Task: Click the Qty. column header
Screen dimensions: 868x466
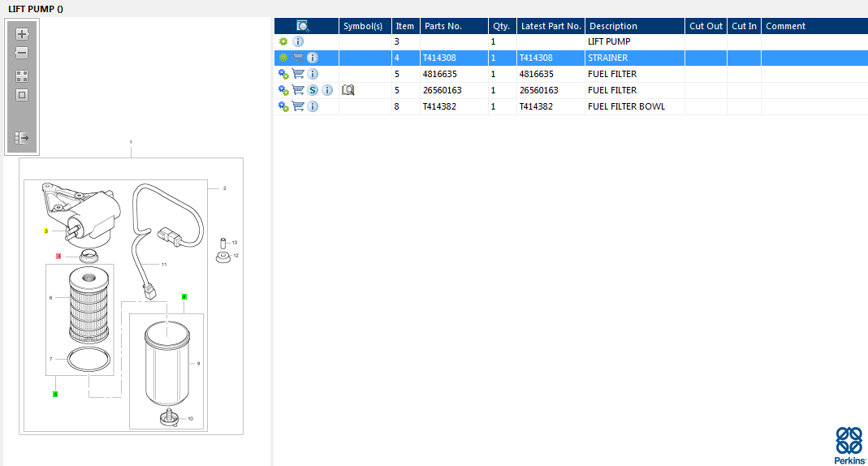Action: coord(503,26)
